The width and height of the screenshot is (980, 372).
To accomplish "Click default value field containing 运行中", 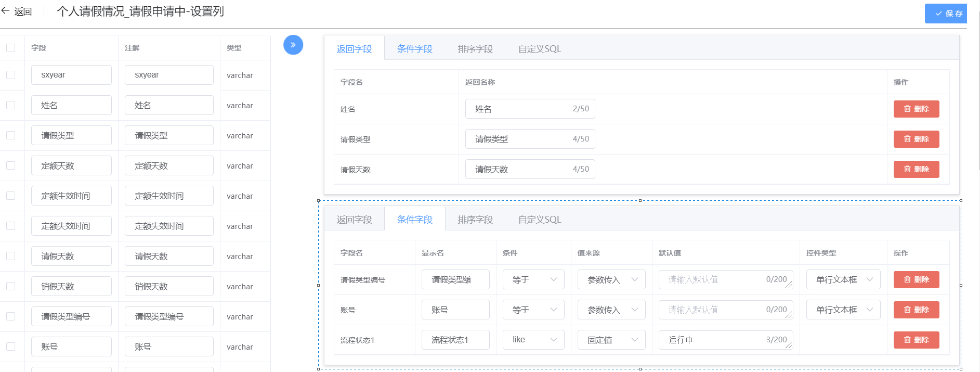I will click(717, 340).
